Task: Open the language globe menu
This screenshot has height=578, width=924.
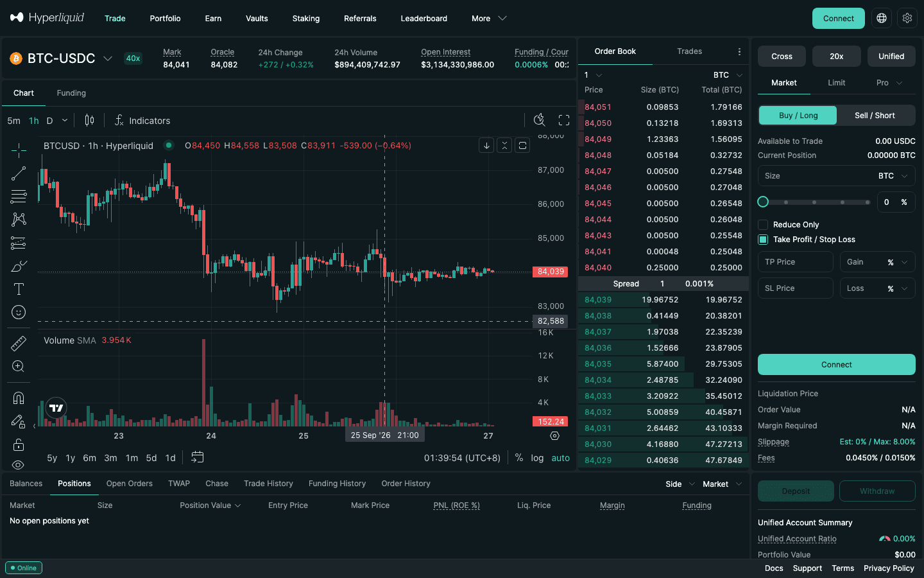Action: [x=882, y=19]
